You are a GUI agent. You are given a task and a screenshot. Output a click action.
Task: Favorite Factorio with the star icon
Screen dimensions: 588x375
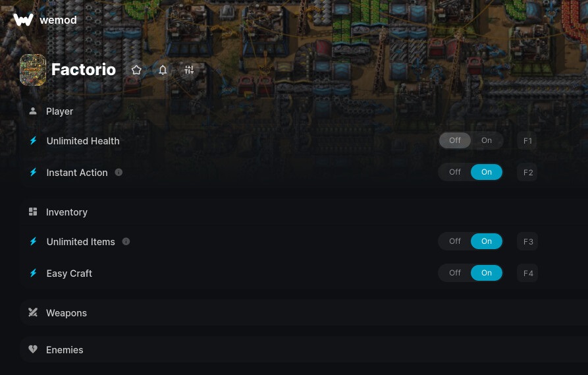136,70
